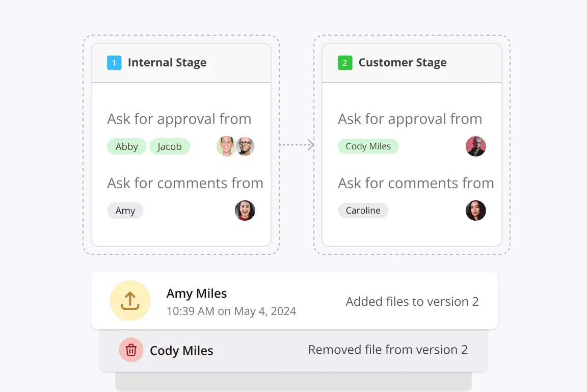Click the Amy Miles activity entry
587x392 pixels.
[197, 293]
